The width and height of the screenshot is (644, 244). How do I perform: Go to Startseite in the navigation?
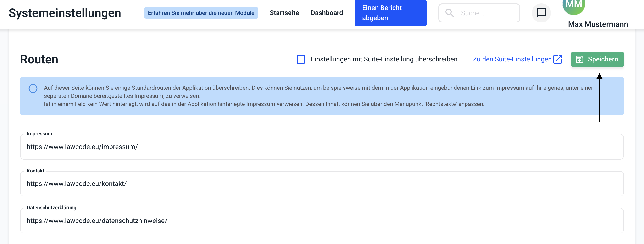click(284, 13)
